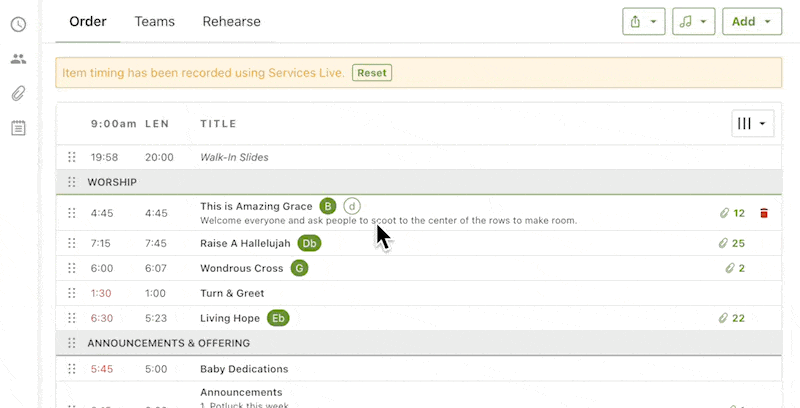Click the LEN column header

pos(157,123)
